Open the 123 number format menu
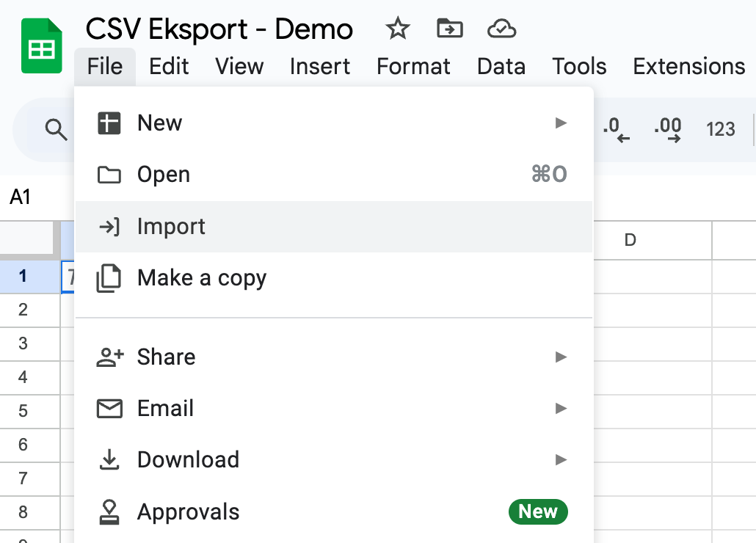Screen dimensions: 756x543 tap(720, 129)
